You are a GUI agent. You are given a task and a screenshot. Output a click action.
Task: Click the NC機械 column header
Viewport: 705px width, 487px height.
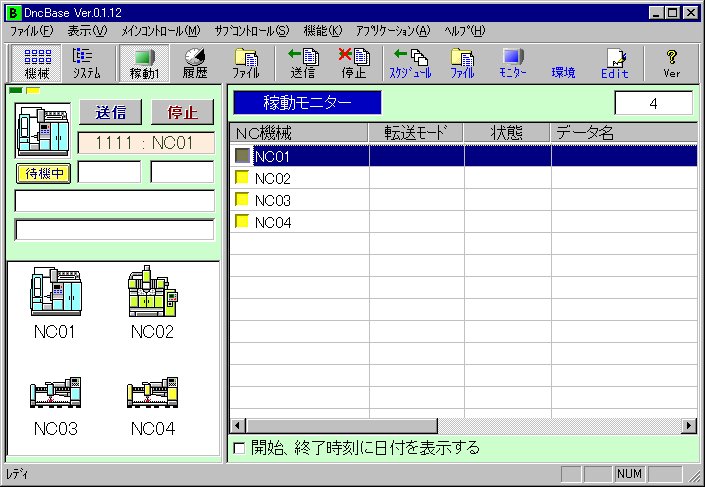pos(299,133)
